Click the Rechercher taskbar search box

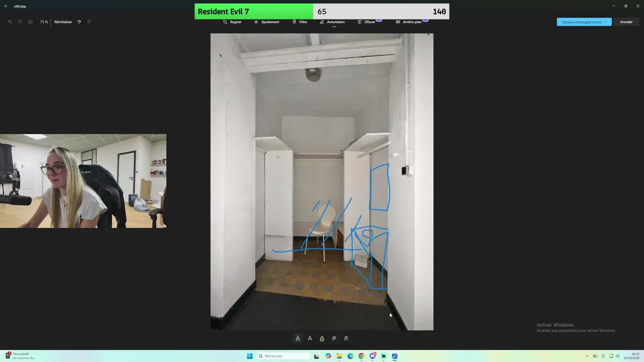click(x=283, y=356)
